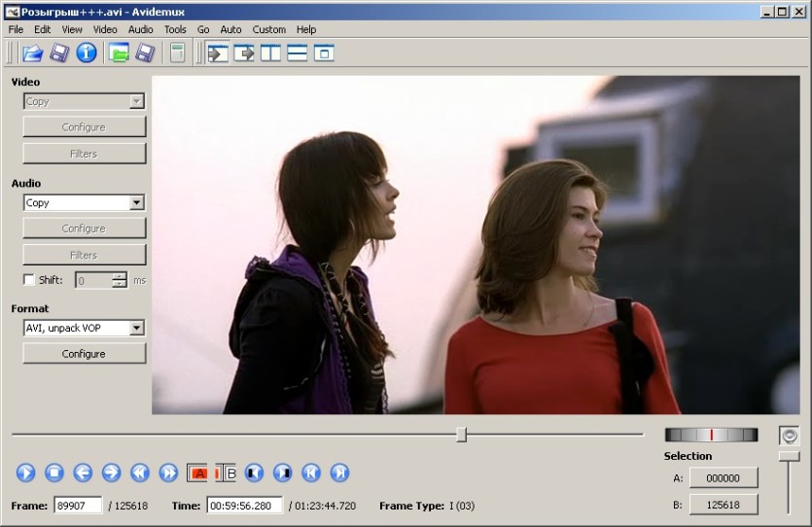Click selection A button 000000

click(x=724, y=477)
